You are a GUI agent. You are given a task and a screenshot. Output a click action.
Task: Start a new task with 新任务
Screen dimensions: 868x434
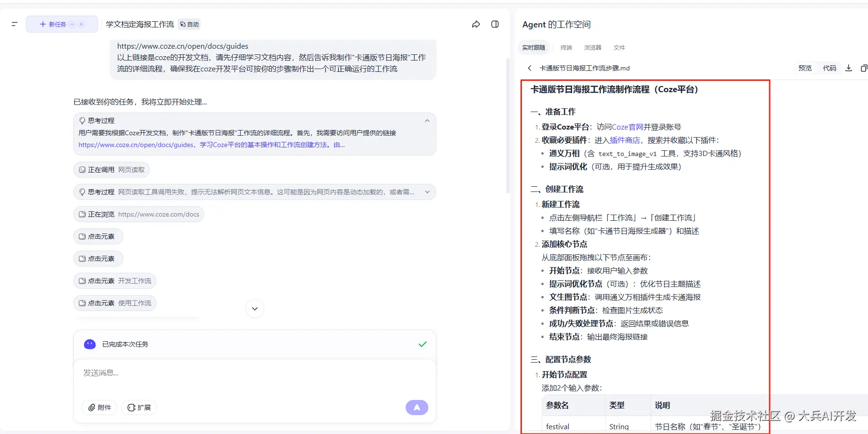point(62,24)
